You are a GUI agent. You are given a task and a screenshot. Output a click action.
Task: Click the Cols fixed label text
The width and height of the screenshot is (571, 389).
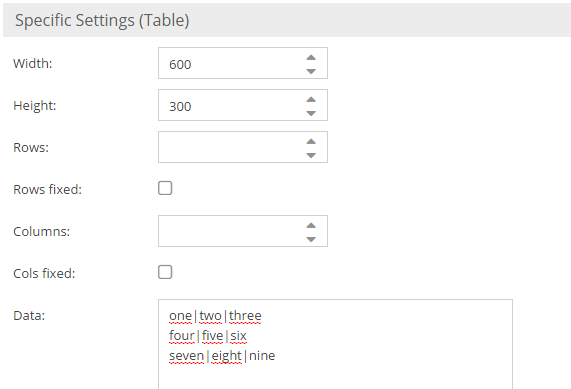44,274
